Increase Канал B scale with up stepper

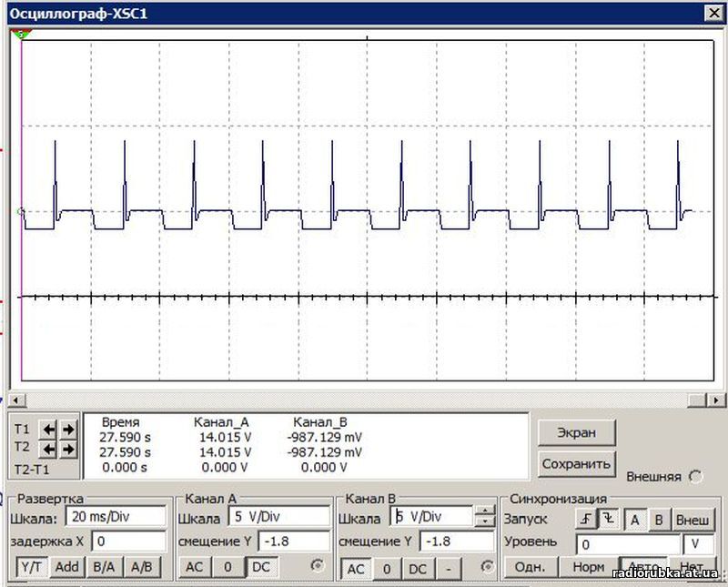click(x=485, y=511)
